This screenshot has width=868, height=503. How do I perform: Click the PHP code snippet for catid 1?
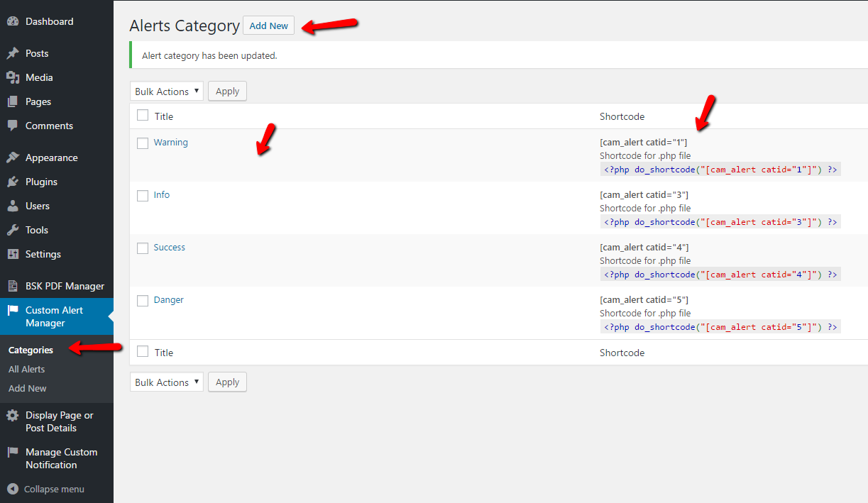(720, 170)
